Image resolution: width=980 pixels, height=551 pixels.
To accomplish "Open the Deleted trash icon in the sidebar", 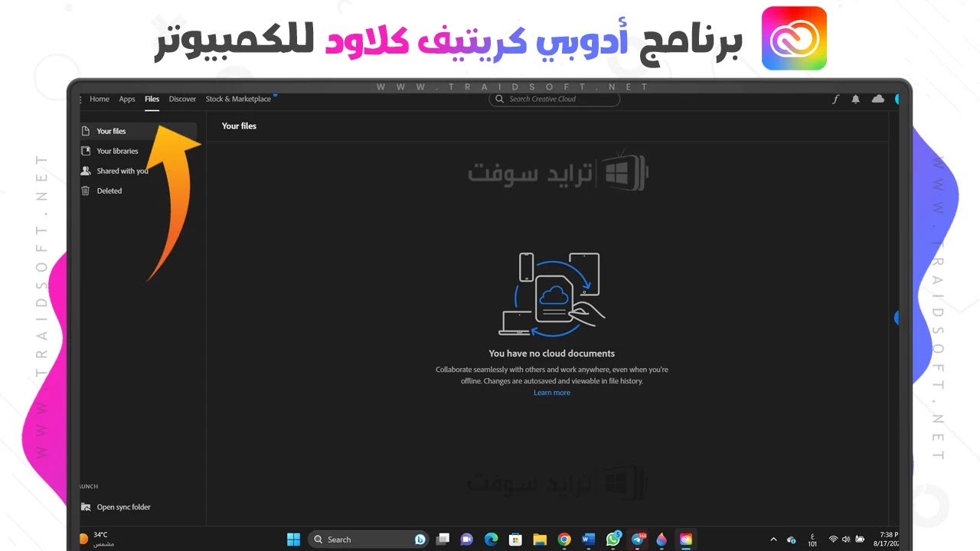I will 85,191.
